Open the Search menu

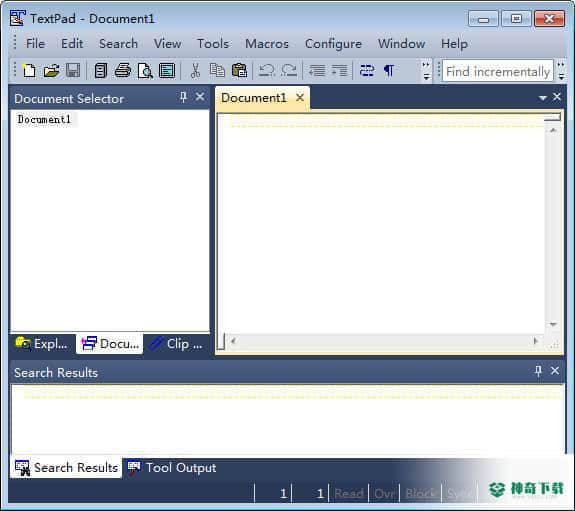(118, 44)
